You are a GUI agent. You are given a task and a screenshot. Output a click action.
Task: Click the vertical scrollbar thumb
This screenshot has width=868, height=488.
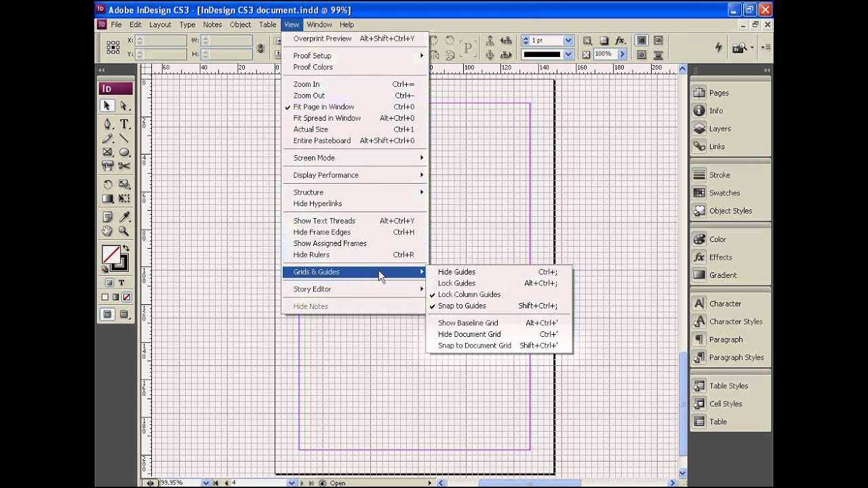tap(683, 404)
